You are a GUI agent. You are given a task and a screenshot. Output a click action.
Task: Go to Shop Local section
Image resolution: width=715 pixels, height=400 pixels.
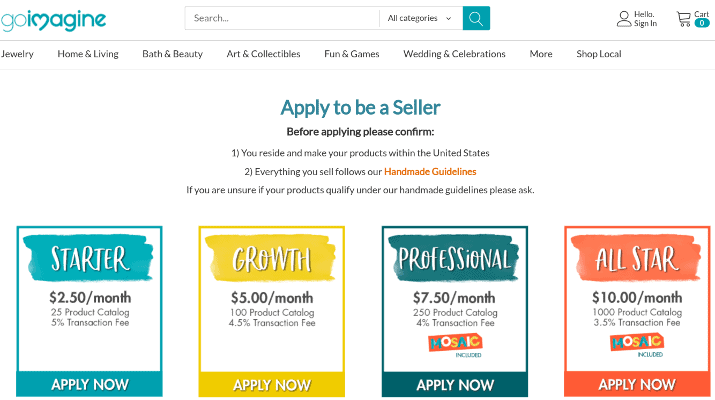(x=599, y=54)
